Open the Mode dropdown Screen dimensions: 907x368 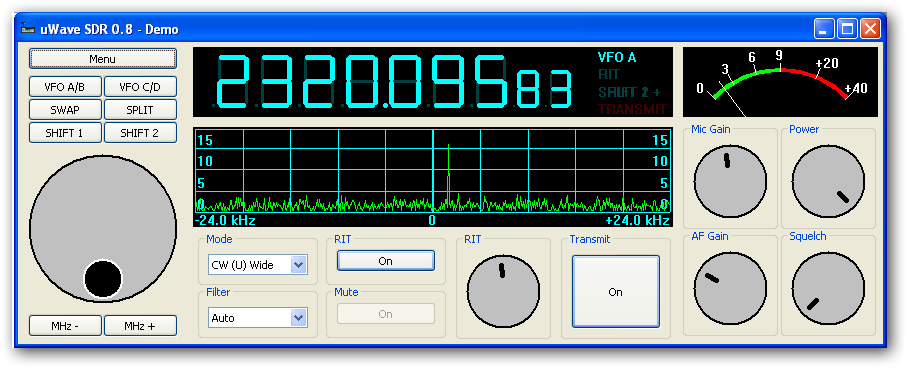pos(298,265)
